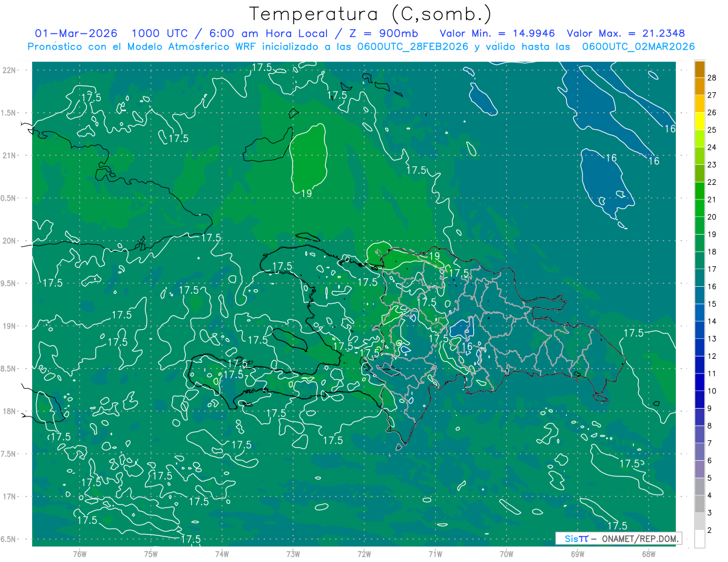728x562 pixels.
Task: Click the yellow legend swatch between 25 and 26
Action: [x=699, y=121]
